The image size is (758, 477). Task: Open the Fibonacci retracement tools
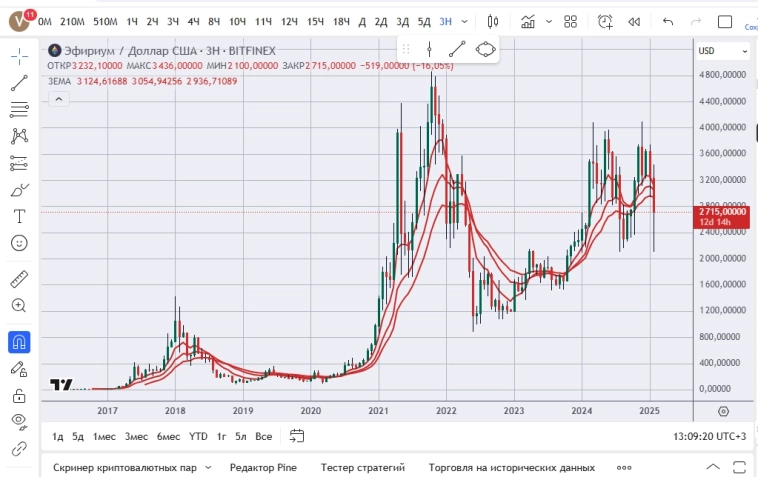(19, 110)
